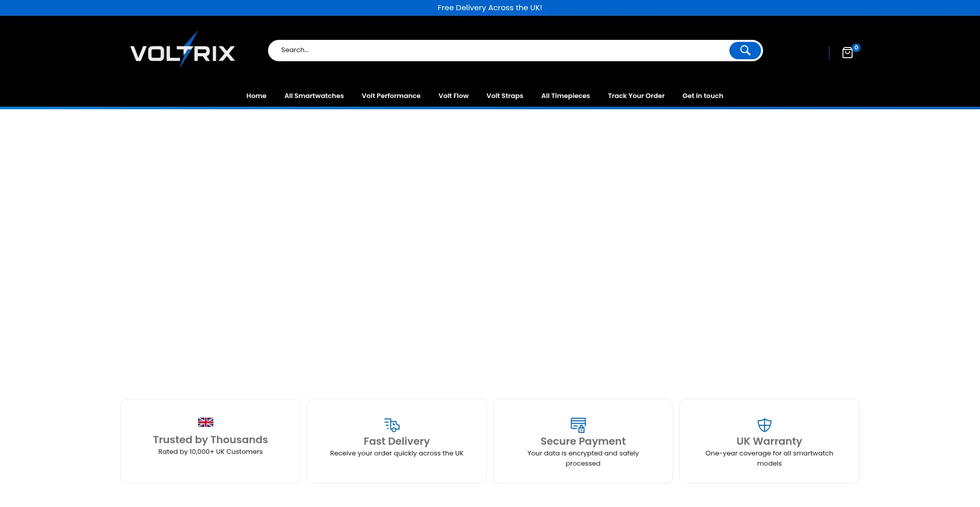Click the UK flag icon
980x507 pixels.
[x=206, y=422]
